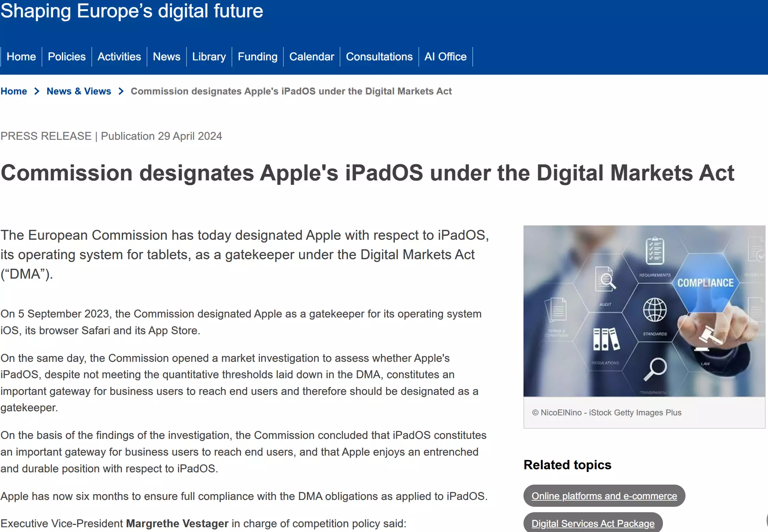768x532 pixels.
Task: Click paragraph starting On 5 September 2023
Action: (x=241, y=322)
